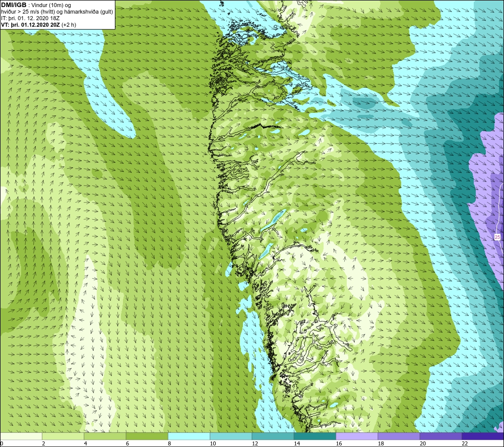Click the teal 12–14 m/s legend swatch
The image size is (504, 447).
coord(273,436)
